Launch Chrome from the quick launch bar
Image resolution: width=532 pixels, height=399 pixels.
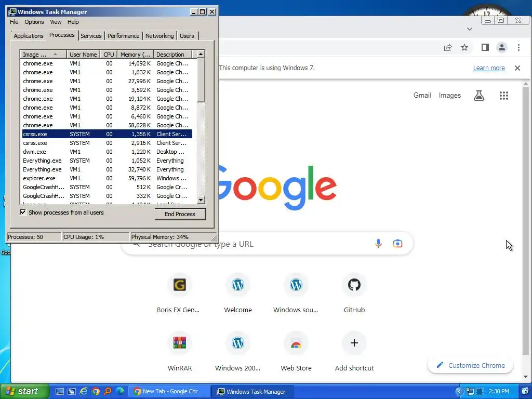click(x=96, y=391)
